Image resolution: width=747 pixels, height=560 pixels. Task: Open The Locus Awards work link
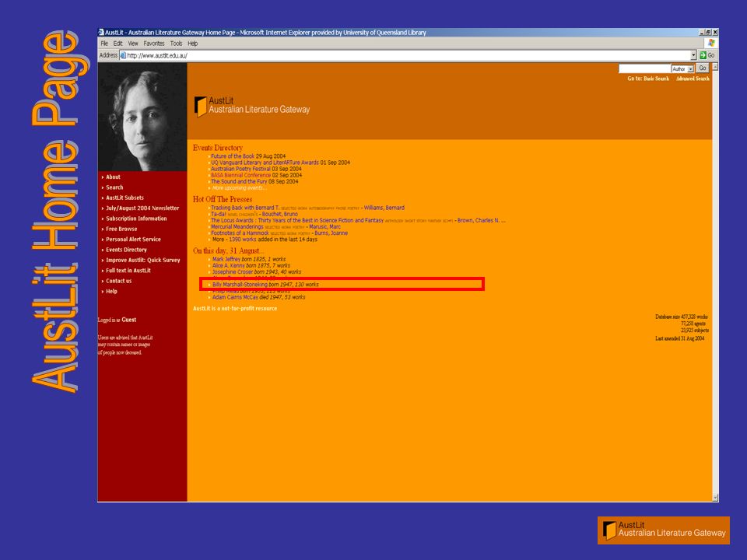297,220
